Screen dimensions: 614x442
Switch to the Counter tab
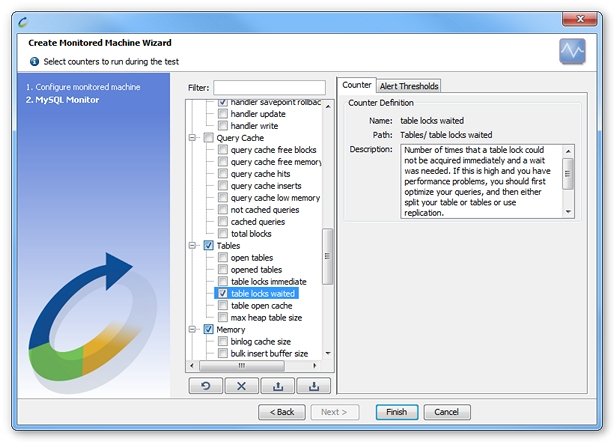357,85
